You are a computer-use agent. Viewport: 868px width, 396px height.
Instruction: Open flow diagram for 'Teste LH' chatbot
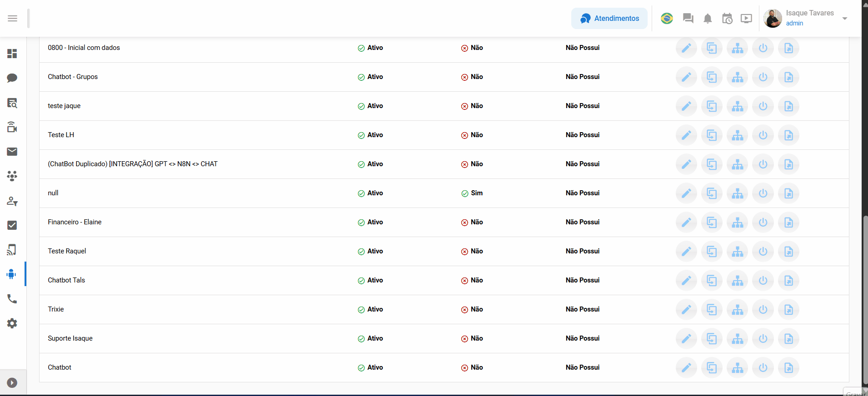pyautogui.click(x=737, y=135)
